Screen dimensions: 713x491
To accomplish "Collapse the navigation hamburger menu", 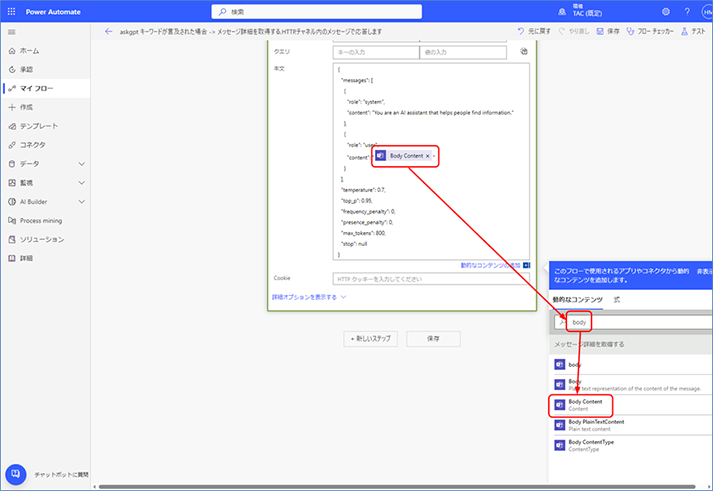I will [x=12, y=32].
